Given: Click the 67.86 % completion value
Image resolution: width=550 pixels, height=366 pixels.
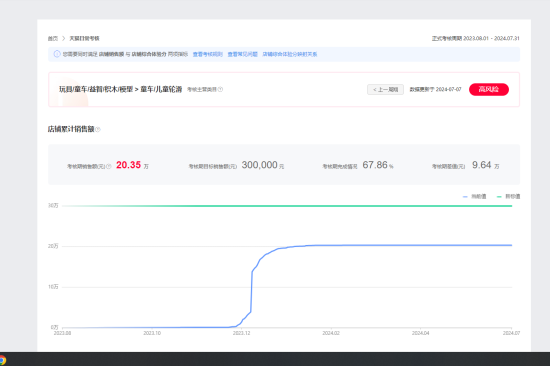Looking at the screenshot, I should click(378, 165).
